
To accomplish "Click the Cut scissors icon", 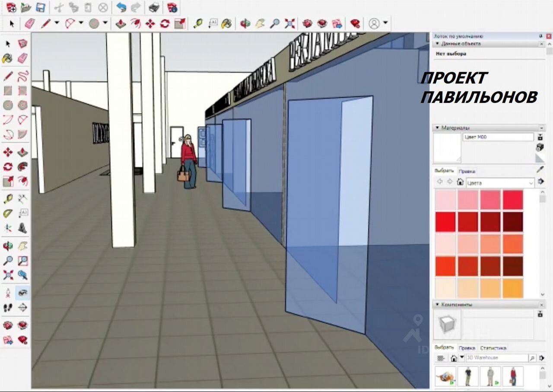I will (x=59, y=7).
